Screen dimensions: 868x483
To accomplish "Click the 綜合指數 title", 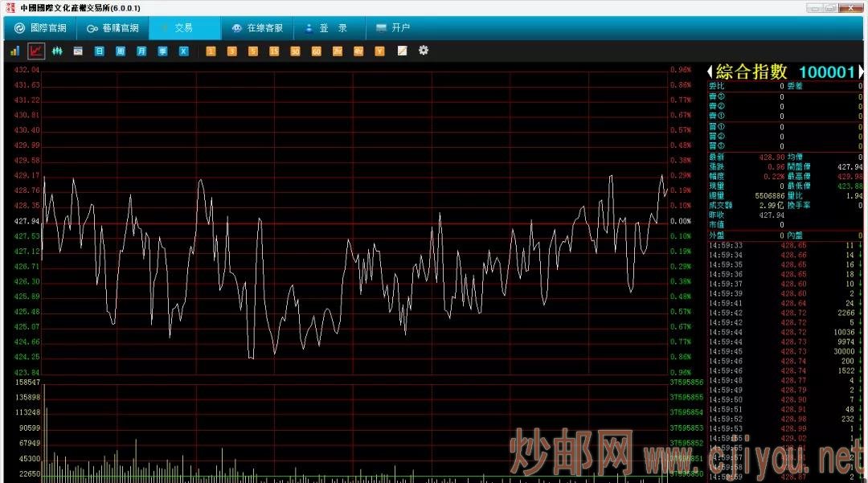I will click(x=751, y=72).
